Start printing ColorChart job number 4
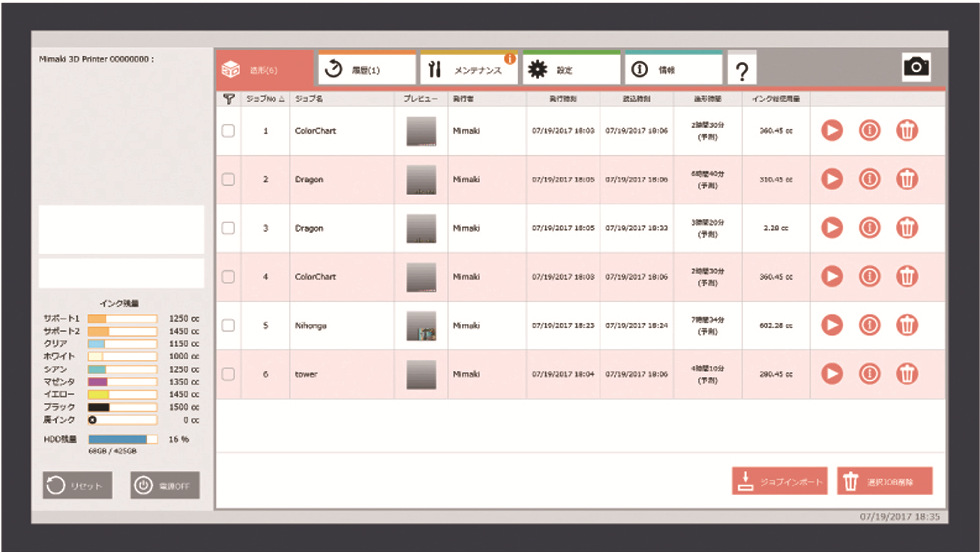The height and width of the screenshot is (553, 980). pyautogui.click(x=832, y=276)
